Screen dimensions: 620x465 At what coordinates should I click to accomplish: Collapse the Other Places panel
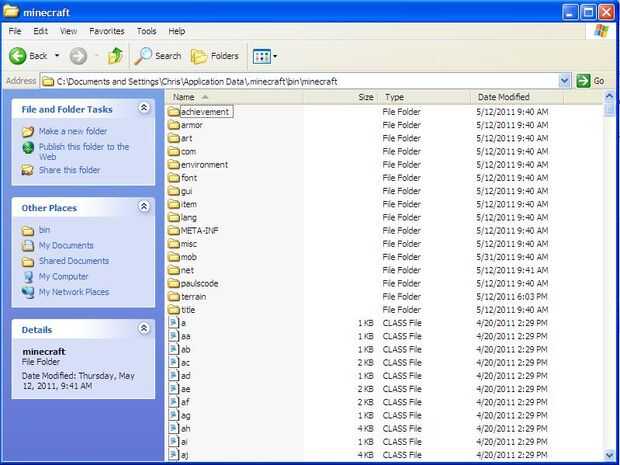(144, 206)
